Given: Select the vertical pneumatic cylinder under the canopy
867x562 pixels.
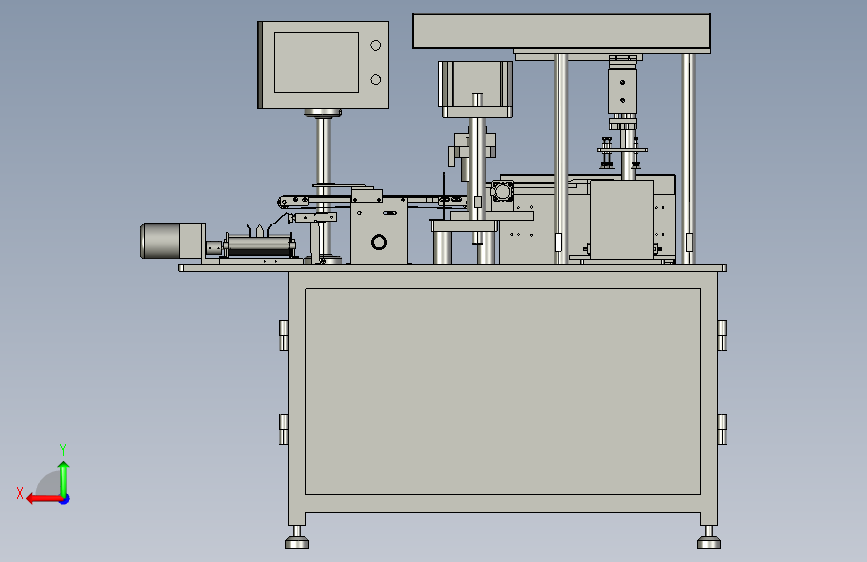Looking at the screenshot, I should pyautogui.click(x=623, y=90).
